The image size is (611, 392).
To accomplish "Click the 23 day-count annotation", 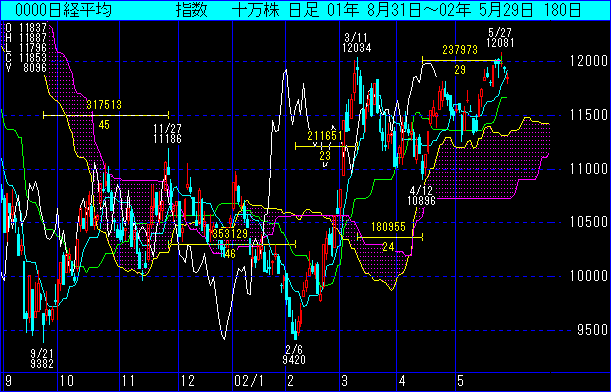I will click(x=325, y=156).
